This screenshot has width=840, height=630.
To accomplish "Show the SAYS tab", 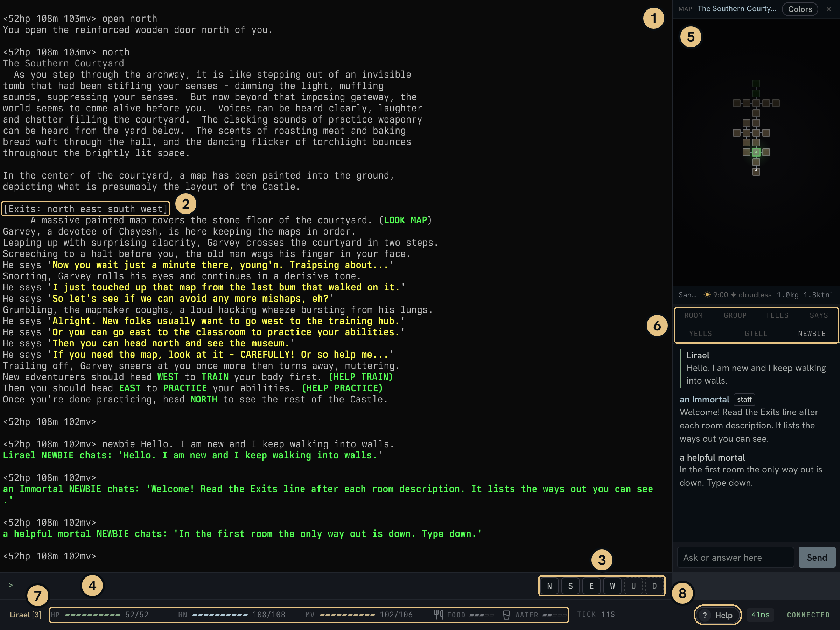I will (x=819, y=315).
